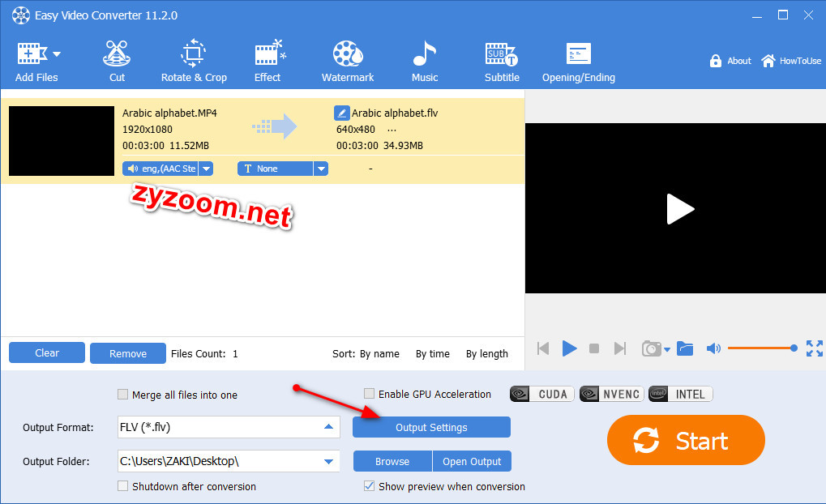Click the orange Start button
Viewport: 826px width, 504px height.
click(x=686, y=440)
